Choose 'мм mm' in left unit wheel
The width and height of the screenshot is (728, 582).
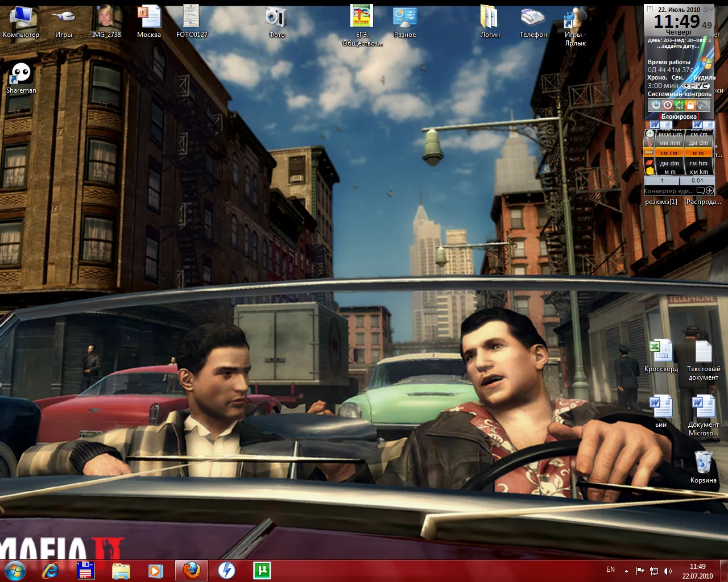click(x=669, y=143)
